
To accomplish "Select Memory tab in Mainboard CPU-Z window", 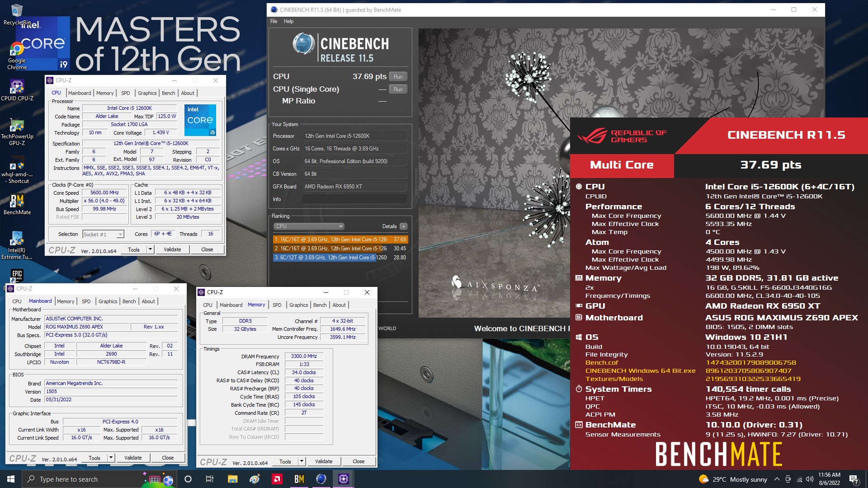I will (x=66, y=301).
